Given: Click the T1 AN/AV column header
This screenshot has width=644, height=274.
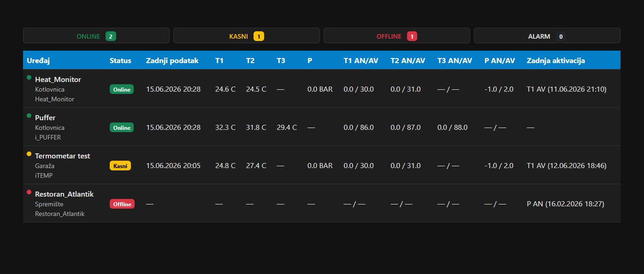Looking at the screenshot, I should point(361,60).
